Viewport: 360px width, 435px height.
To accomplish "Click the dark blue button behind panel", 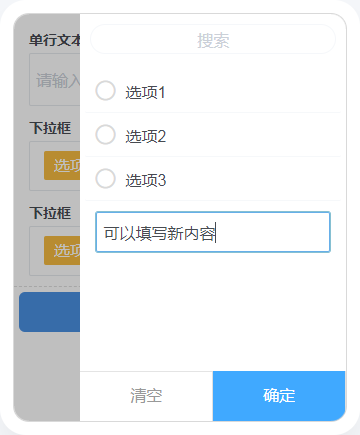I will pyautogui.click(x=50, y=312).
